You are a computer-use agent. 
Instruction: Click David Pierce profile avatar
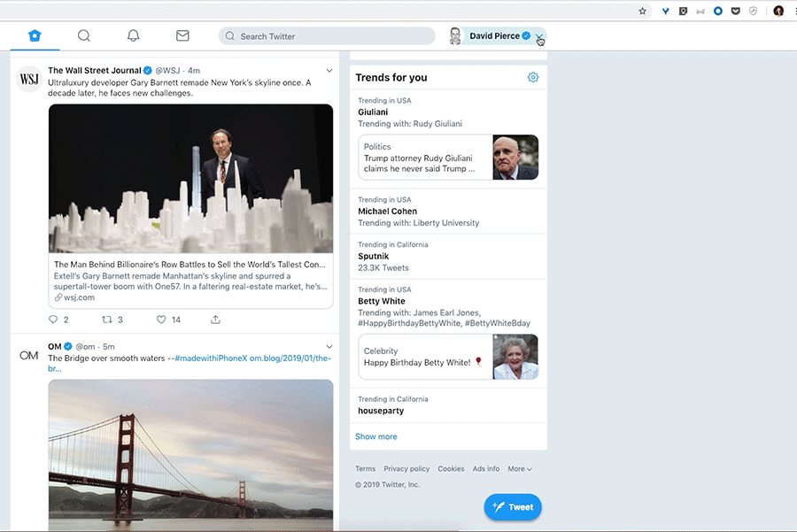455,36
